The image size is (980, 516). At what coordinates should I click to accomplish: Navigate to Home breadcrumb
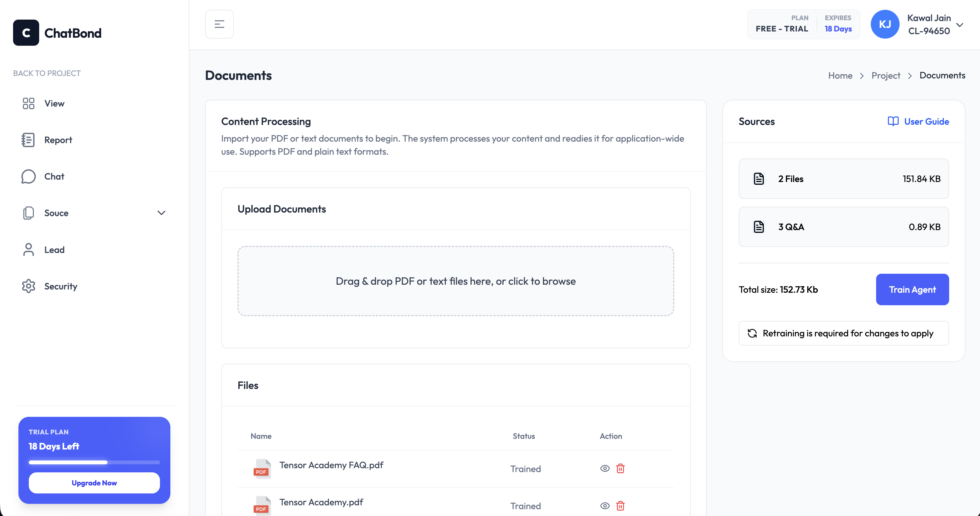click(840, 75)
